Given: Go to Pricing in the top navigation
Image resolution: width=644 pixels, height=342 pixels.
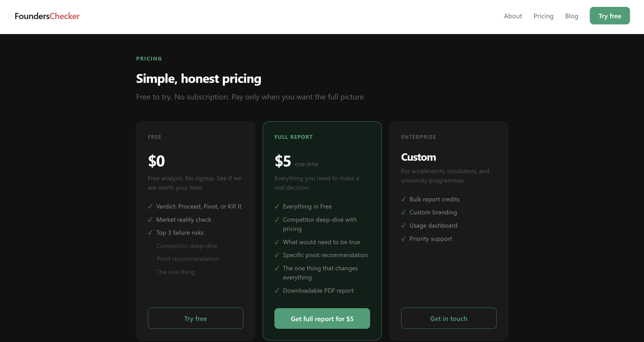Looking at the screenshot, I should tap(543, 16).
